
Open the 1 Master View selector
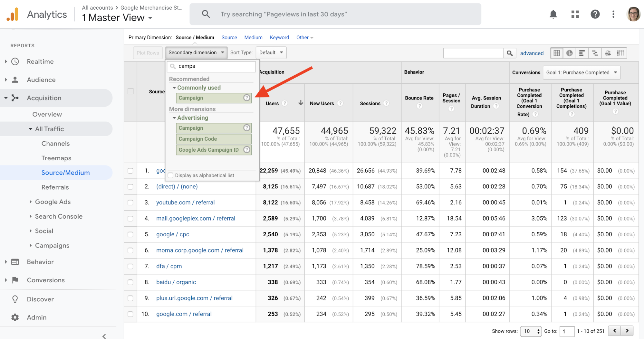(x=117, y=18)
